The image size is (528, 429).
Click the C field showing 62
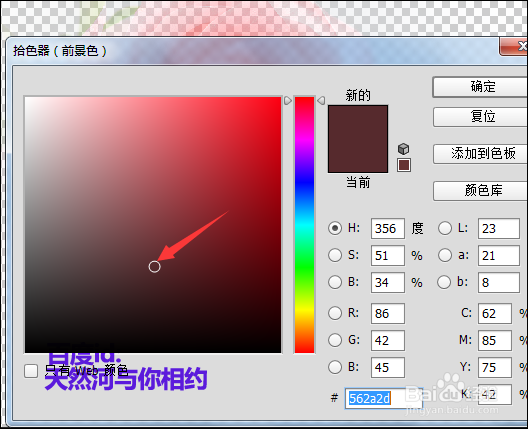point(495,314)
